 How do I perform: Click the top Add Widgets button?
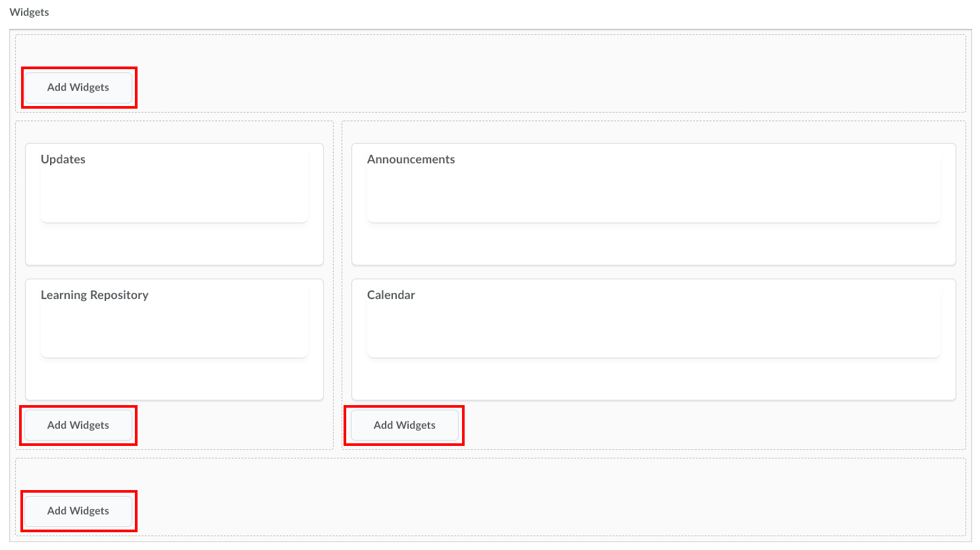pyautogui.click(x=78, y=87)
